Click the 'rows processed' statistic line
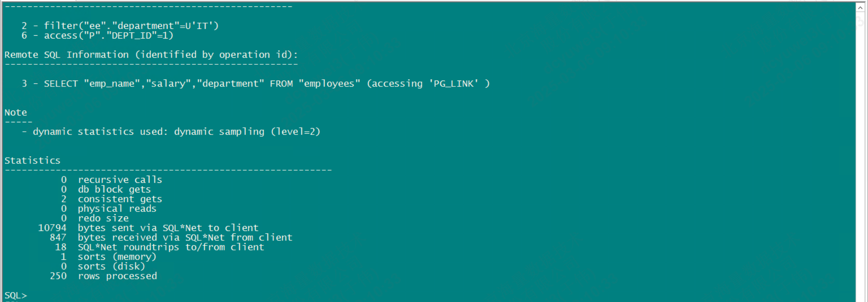The height and width of the screenshot is (302, 868). click(118, 276)
